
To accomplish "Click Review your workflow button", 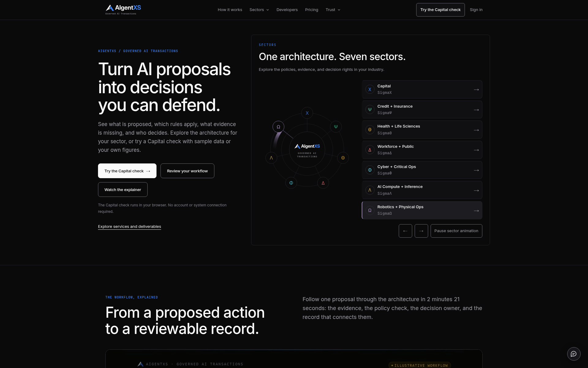I will [x=187, y=171].
